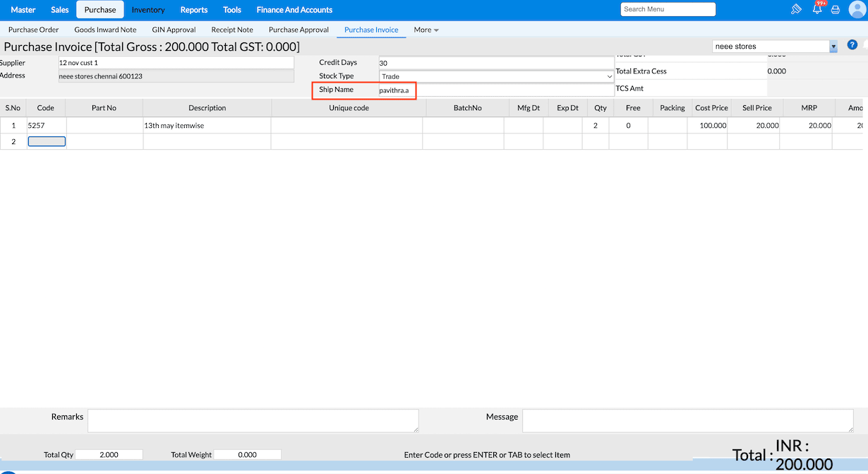Open the Sales menu
Image resolution: width=868 pixels, height=474 pixels.
click(60, 10)
